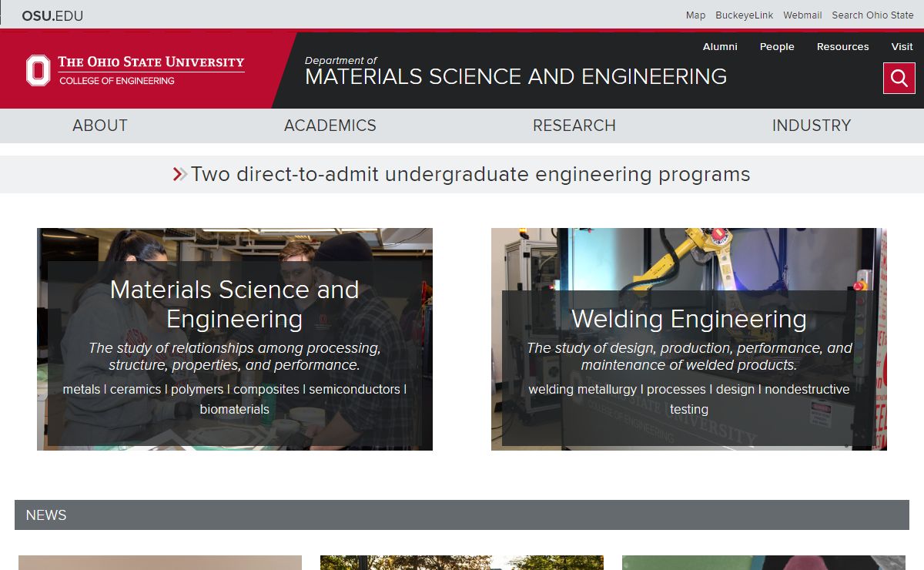Image resolution: width=924 pixels, height=570 pixels.
Task: Open the Materials Science and Engineering card heading
Action: [235, 304]
